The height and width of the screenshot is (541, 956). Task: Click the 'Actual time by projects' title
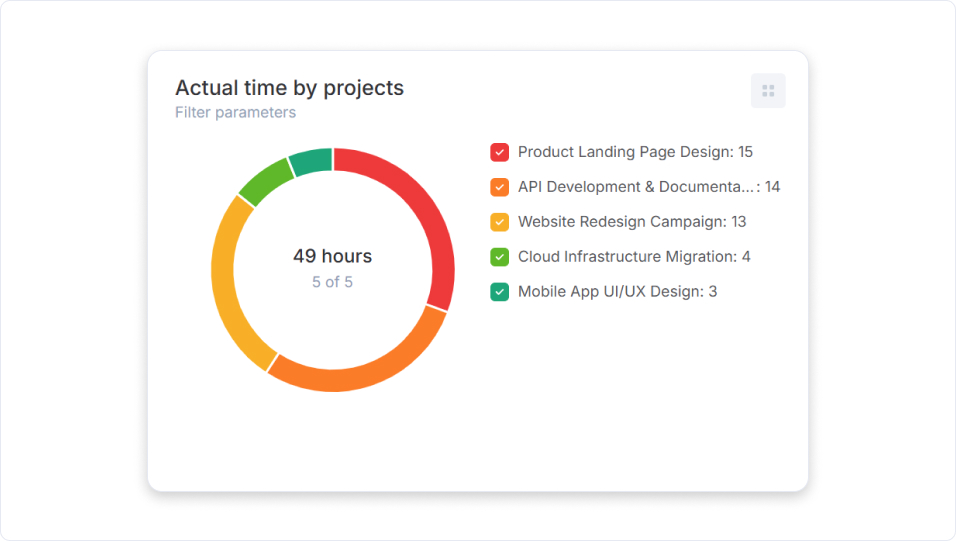289,88
